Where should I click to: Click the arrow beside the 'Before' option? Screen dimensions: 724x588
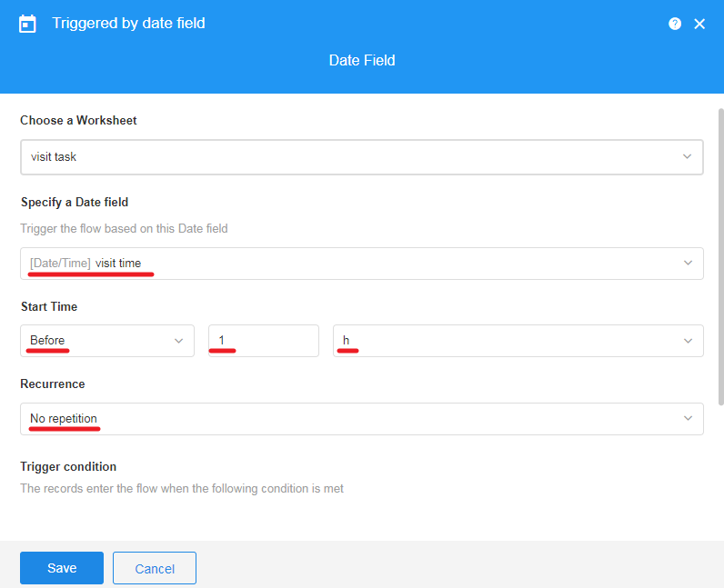tap(178, 341)
